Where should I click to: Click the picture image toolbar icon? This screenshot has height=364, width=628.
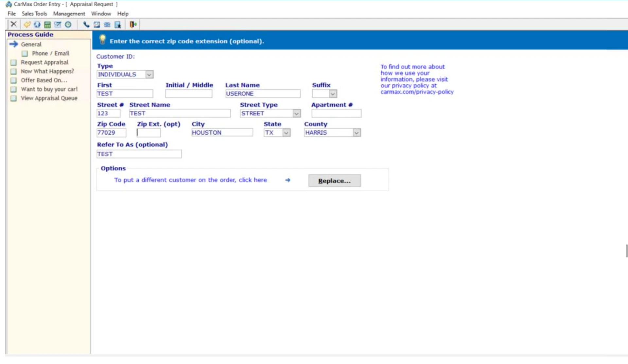(97, 25)
